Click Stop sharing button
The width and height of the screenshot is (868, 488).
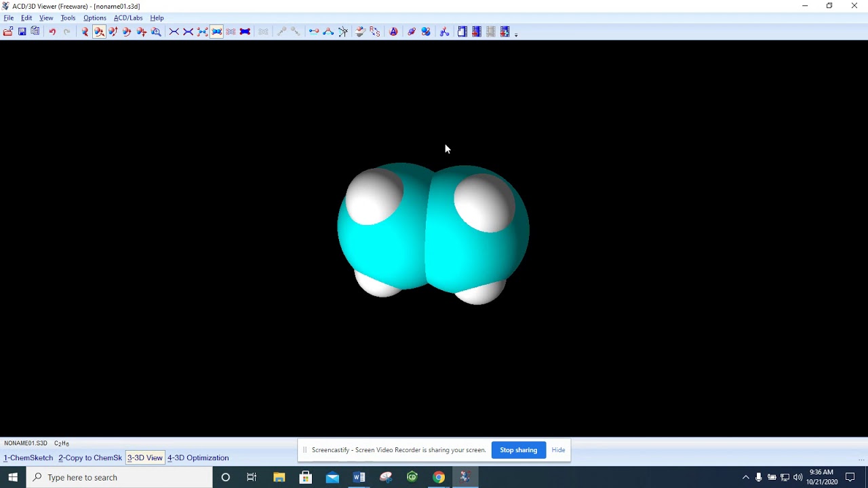pyautogui.click(x=519, y=450)
